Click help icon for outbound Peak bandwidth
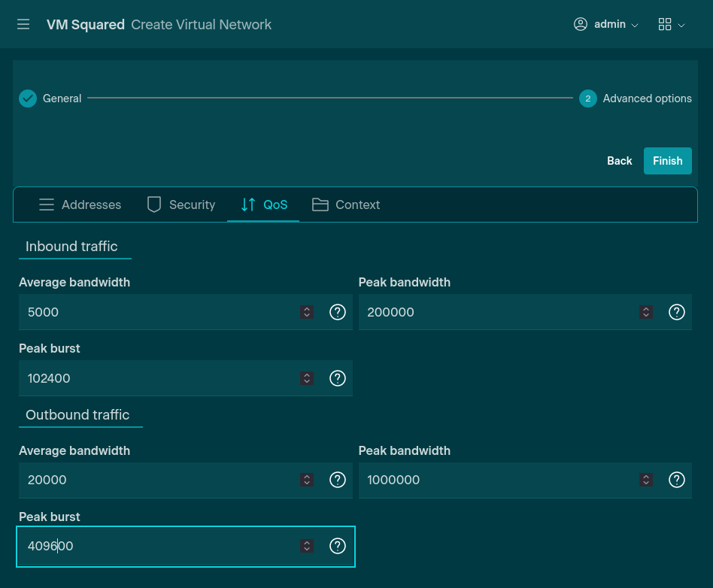The height and width of the screenshot is (588, 713). click(677, 480)
